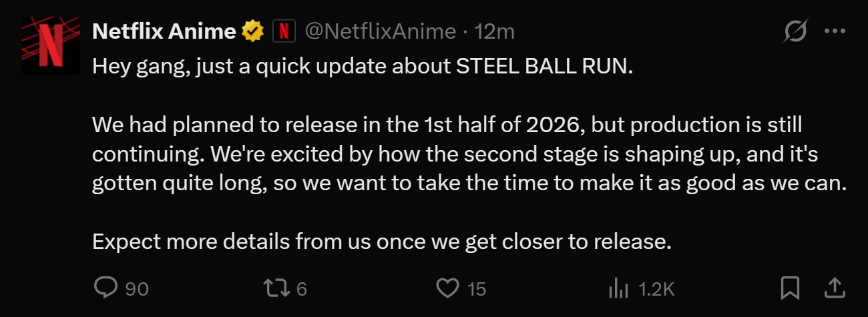Click the reply speech bubble icon
The height and width of the screenshot is (317, 868).
pyautogui.click(x=106, y=288)
